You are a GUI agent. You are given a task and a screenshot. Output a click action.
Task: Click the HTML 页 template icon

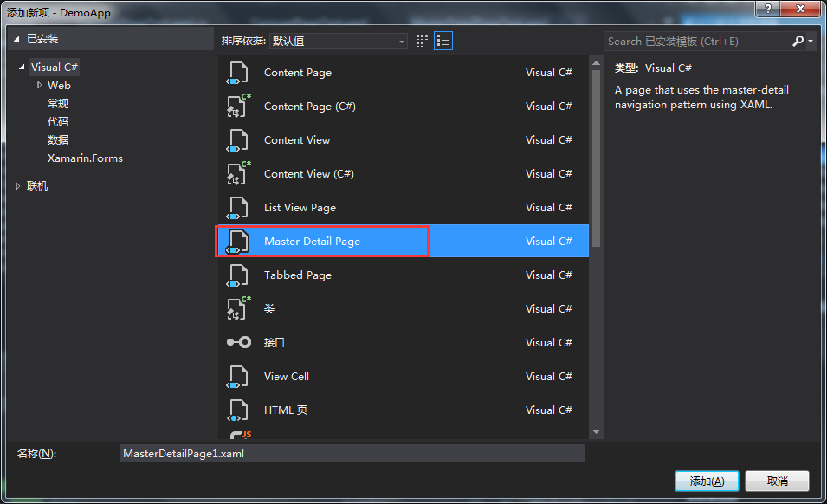coord(238,410)
